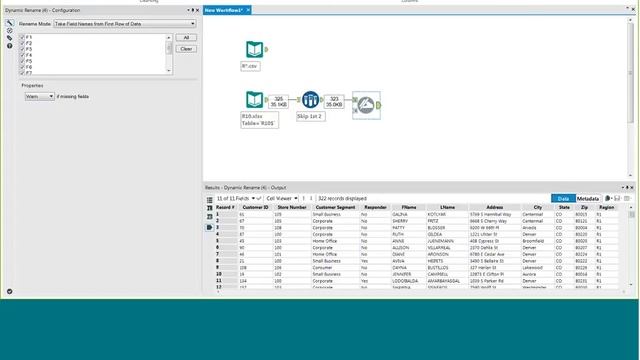Open the Navigation crosshair icon in Configuration

[x=9, y=31]
